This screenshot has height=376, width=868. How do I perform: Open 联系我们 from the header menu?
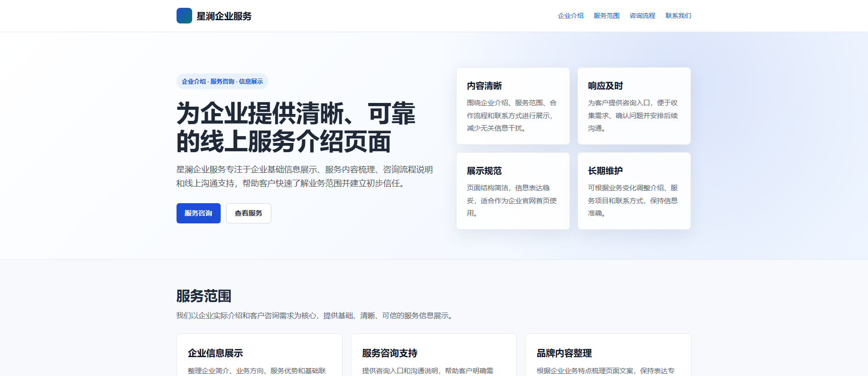pos(678,16)
